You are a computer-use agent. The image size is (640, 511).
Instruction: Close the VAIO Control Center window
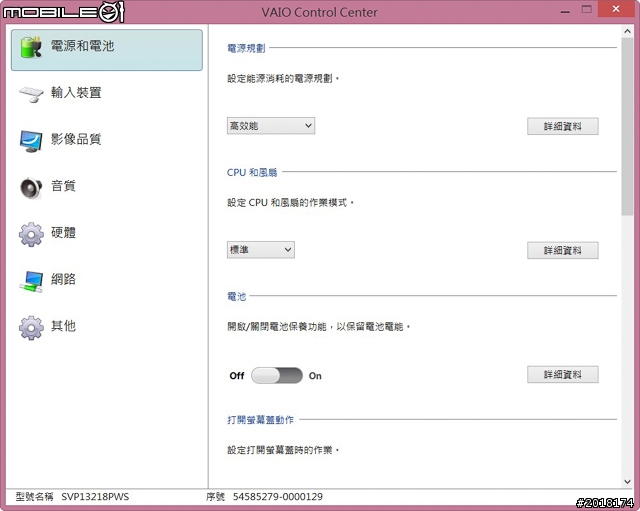(616, 9)
